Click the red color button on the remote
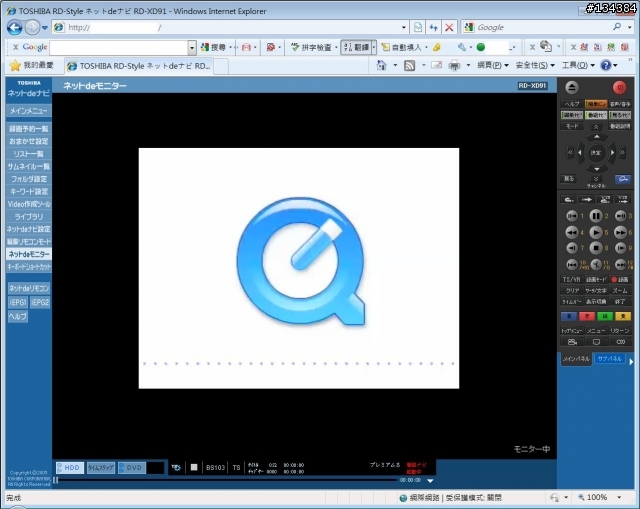Viewport: 640px width, 509px height. (x=587, y=316)
